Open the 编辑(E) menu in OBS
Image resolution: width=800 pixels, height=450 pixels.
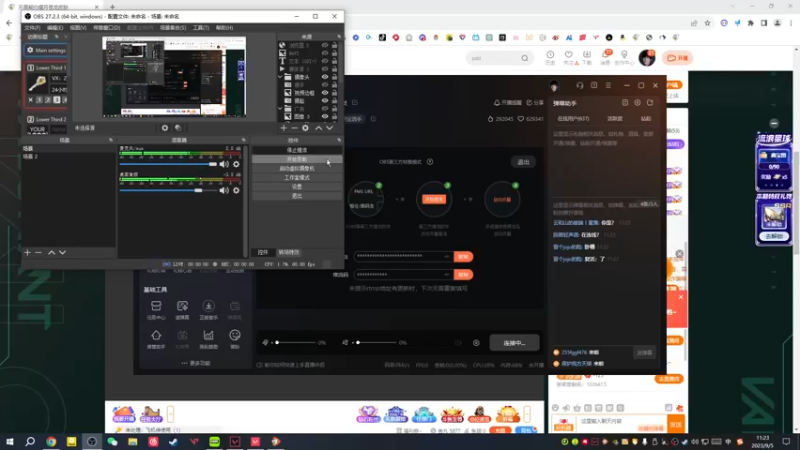coord(55,28)
